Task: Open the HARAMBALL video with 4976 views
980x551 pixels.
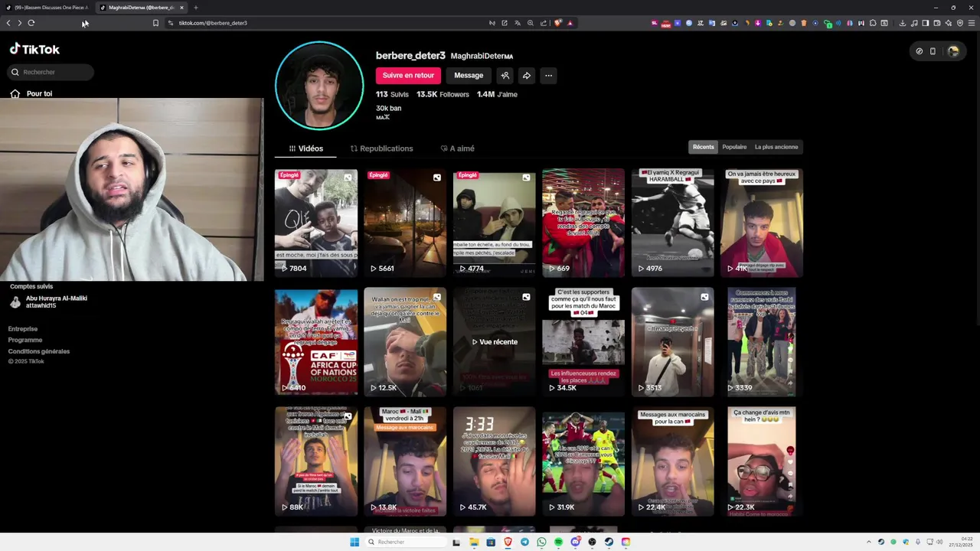Action: (673, 222)
